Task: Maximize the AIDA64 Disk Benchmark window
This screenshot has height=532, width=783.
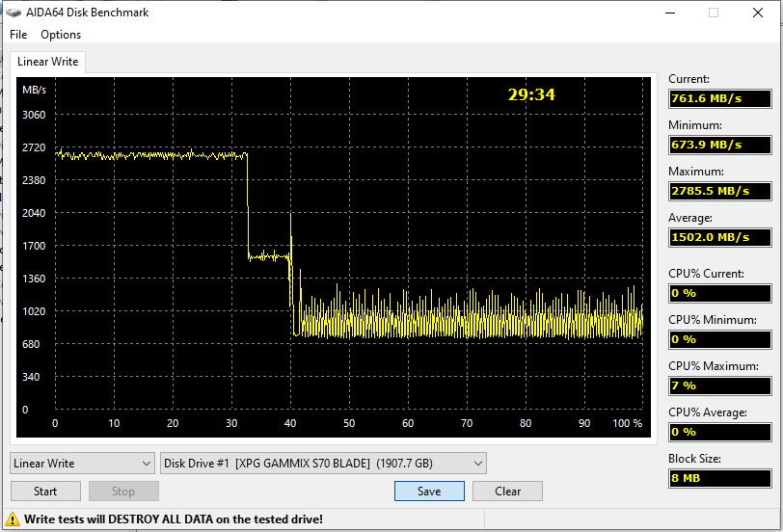Action: (x=714, y=13)
